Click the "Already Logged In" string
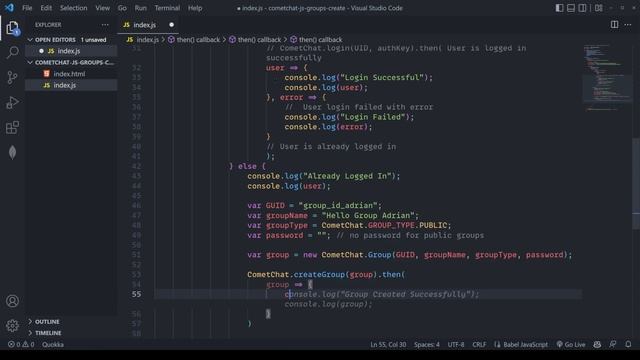The image size is (640, 360). coord(347,176)
